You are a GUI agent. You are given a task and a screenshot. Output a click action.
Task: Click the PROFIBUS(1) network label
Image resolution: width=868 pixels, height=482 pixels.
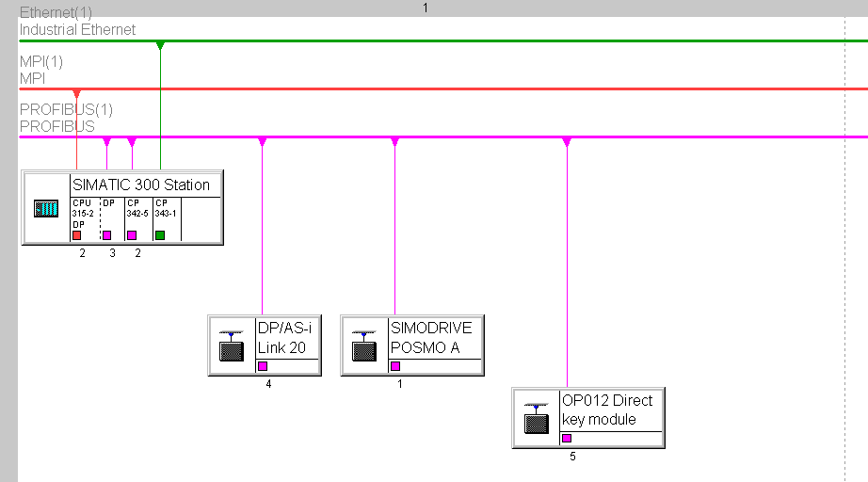click(x=67, y=109)
